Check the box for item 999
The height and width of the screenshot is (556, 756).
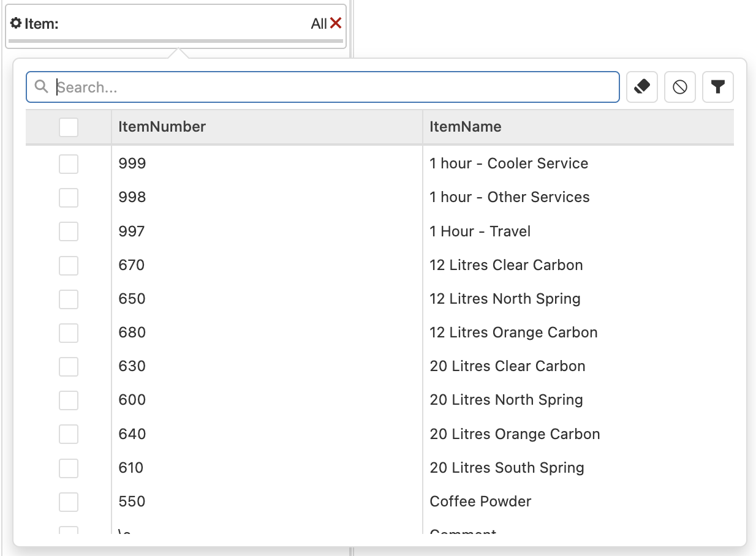[x=69, y=163]
